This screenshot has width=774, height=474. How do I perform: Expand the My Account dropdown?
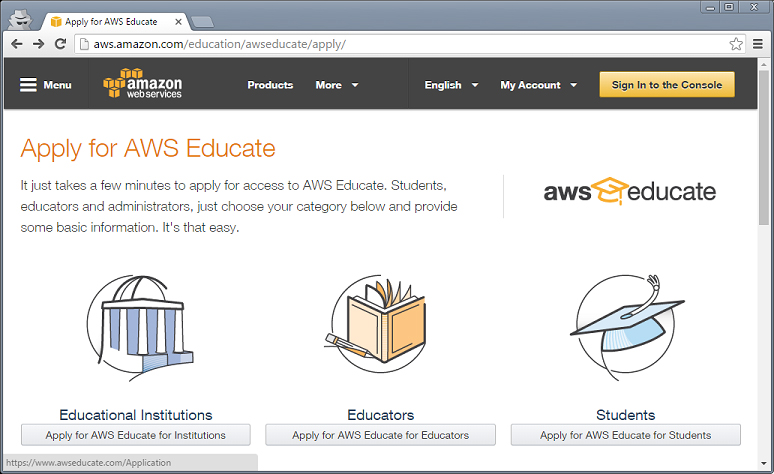coord(539,85)
